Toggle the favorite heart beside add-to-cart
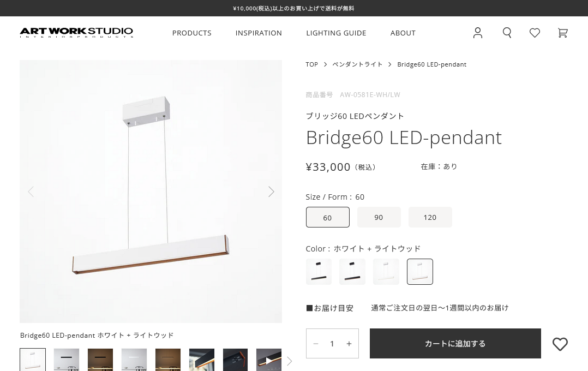Image resolution: width=588 pixels, height=371 pixels. (560, 344)
